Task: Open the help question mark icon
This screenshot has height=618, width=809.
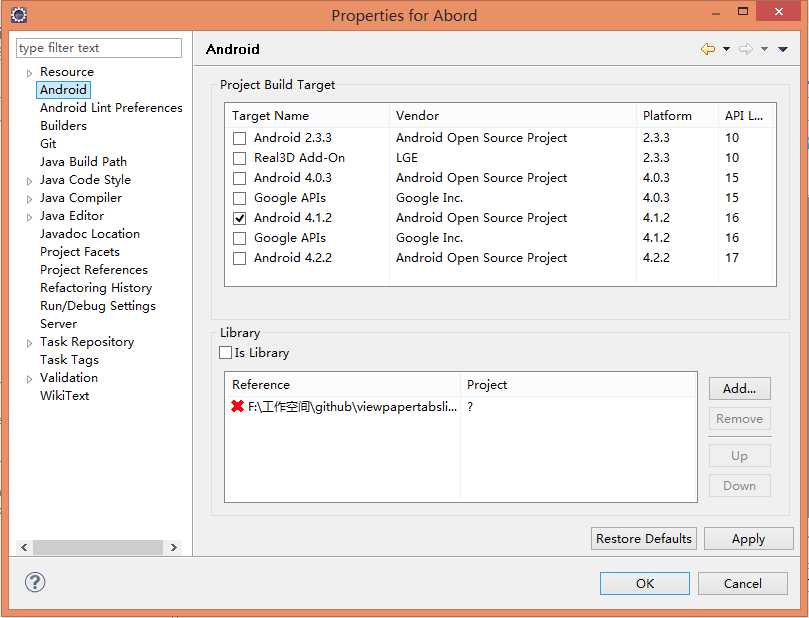Action: pos(35,582)
